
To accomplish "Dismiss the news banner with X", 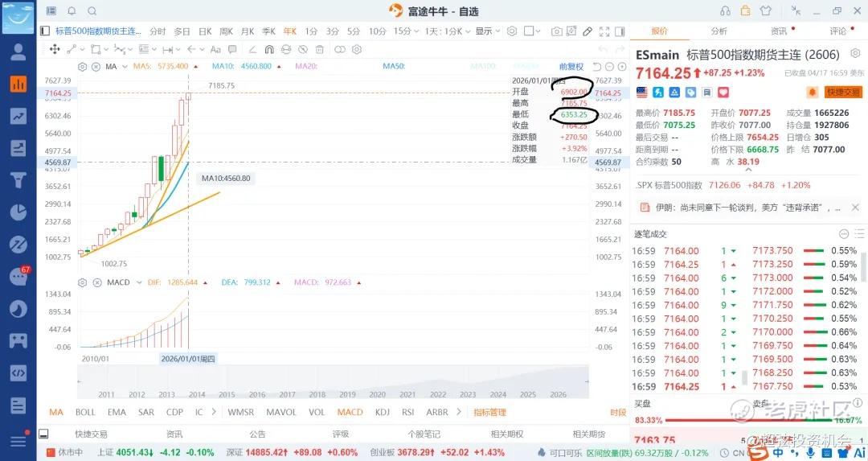I will pos(855,208).
